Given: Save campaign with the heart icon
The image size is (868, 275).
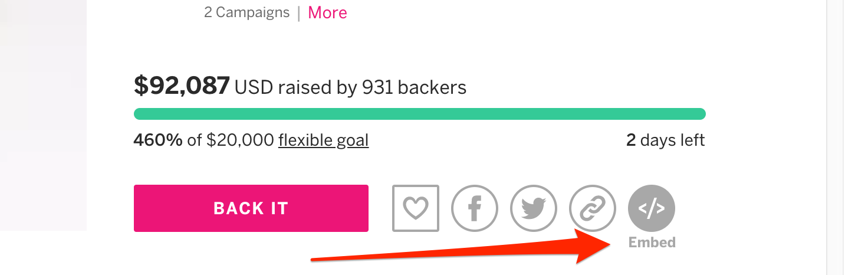Looking at the screenshot, I should pyautogui.click(x=416, y=208).
